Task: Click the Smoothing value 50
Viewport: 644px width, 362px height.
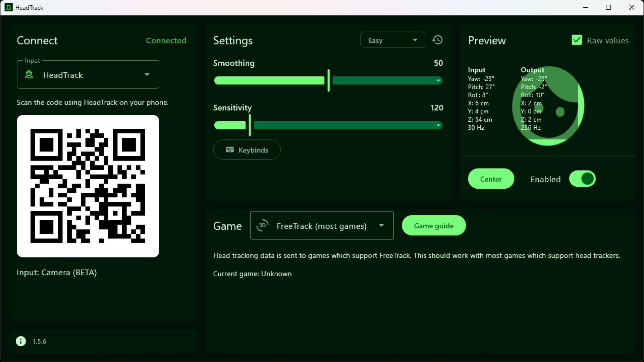Action: tap(438, 63)
